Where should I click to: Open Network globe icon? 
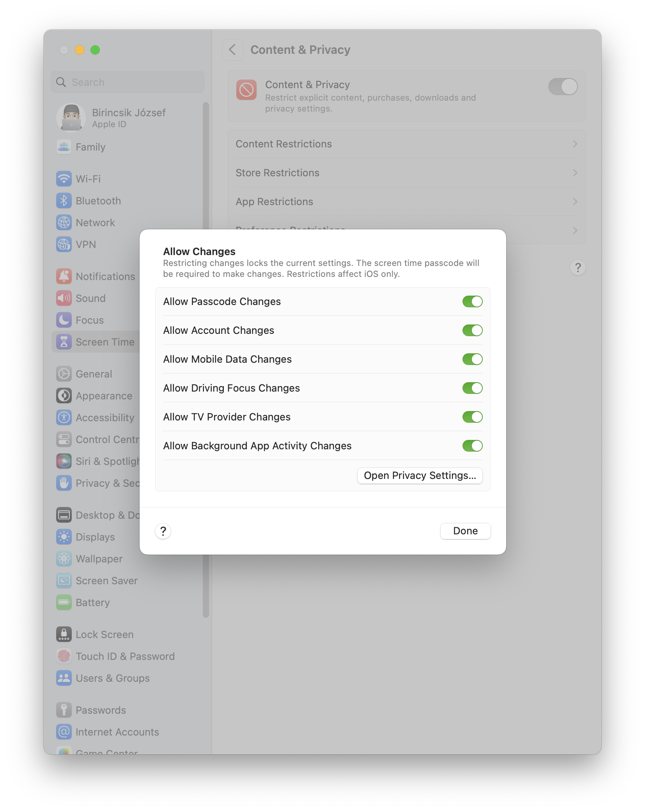click(x=64, y=223)
